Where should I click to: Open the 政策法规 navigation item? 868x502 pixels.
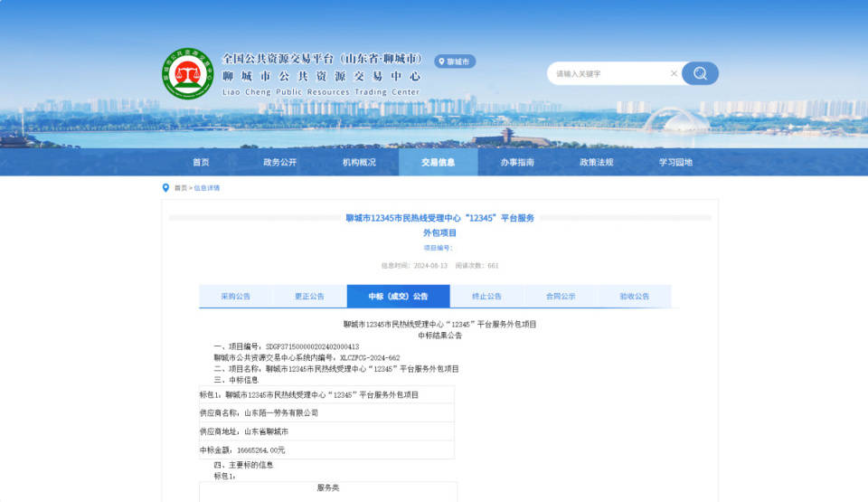pyautogui.click(x=596, y=162)
